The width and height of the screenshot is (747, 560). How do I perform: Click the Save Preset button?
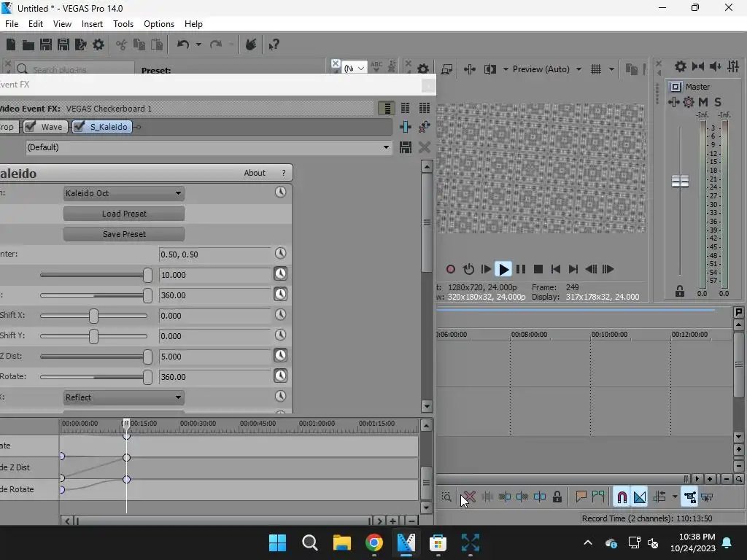pyautogui.click(x=124, y=234)
